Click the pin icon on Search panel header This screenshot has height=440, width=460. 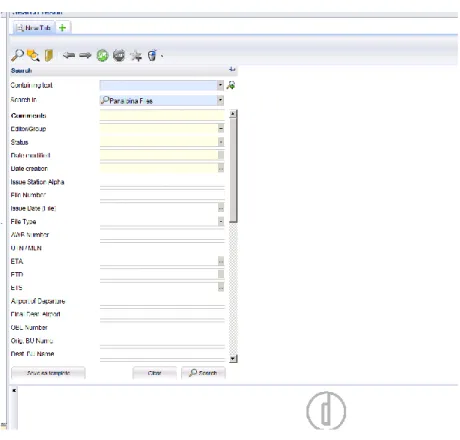tap(232, 70)
